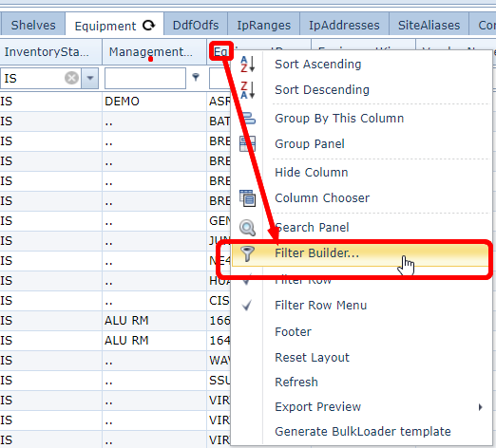This screenshot has width=496, height=448.
Task: Click the Management... column header
Action: tap(154, 52)
